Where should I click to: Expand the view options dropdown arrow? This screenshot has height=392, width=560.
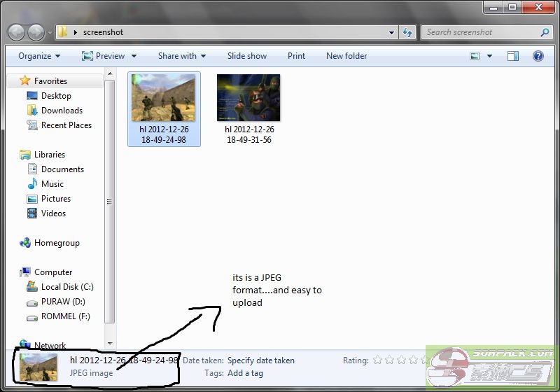click(490, 56)
